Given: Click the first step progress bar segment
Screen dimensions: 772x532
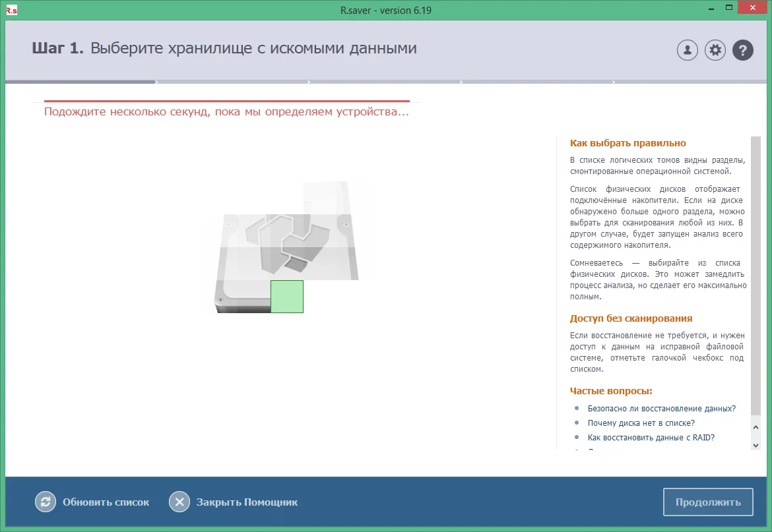Looking at the screenshot, I should 80,82.
